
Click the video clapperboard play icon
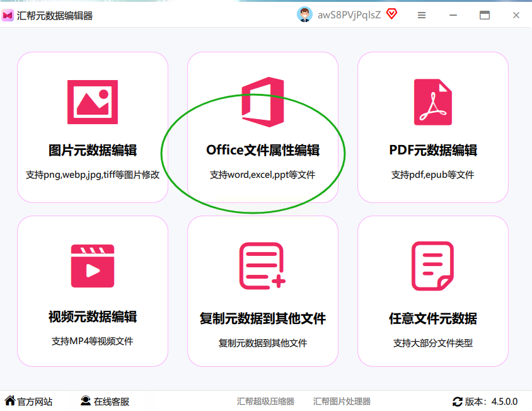pyautogui.click(x=92, y=266)
